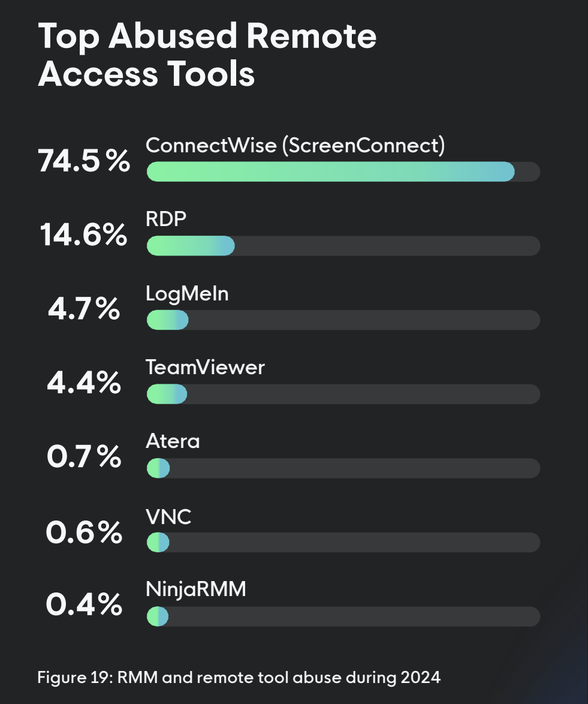Select the ConnectWise progress bar
The width and height of the screenshot is (588, 704).
[343, 172]
